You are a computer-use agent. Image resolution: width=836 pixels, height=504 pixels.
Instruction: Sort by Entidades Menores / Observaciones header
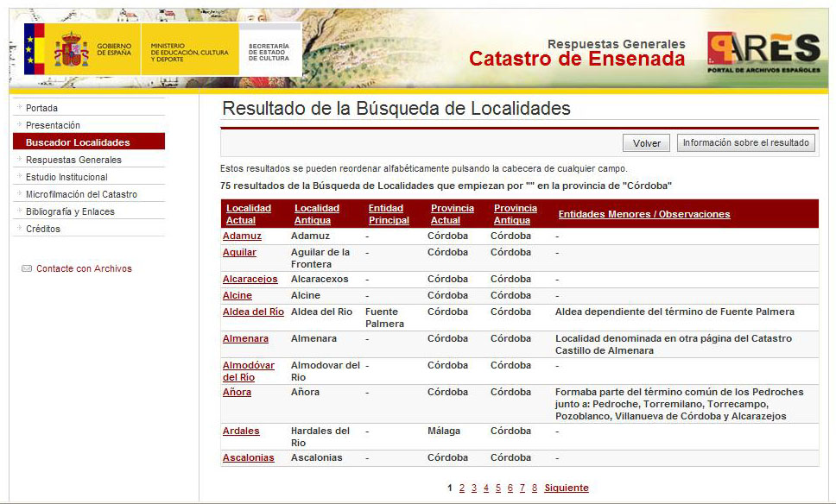click(x=643, y=214)
